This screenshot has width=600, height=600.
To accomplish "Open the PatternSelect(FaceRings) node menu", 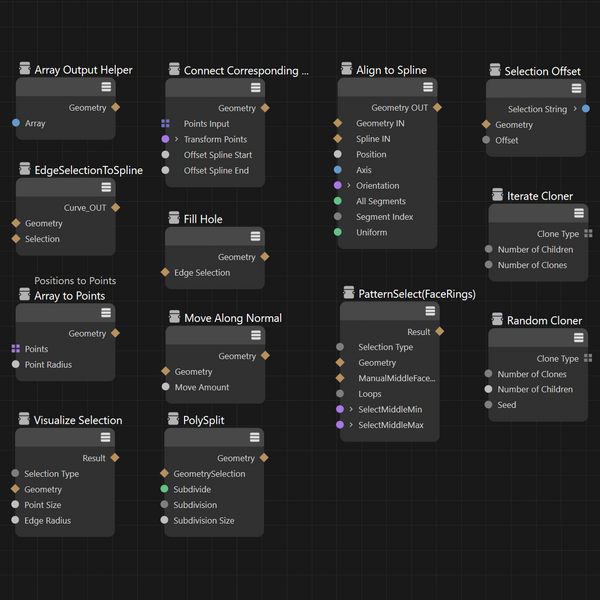I will (430, 311).
